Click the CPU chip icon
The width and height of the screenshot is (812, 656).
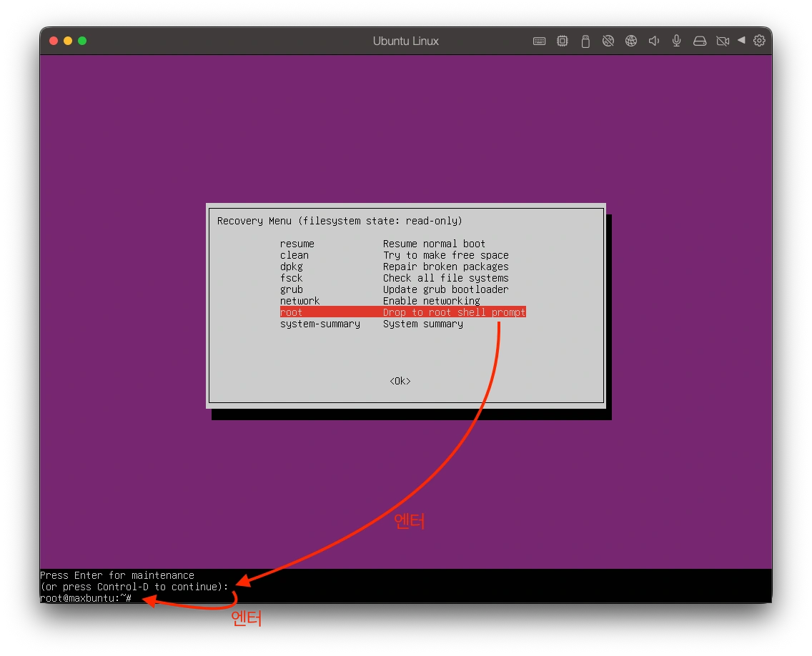click(x=563, y=41)
